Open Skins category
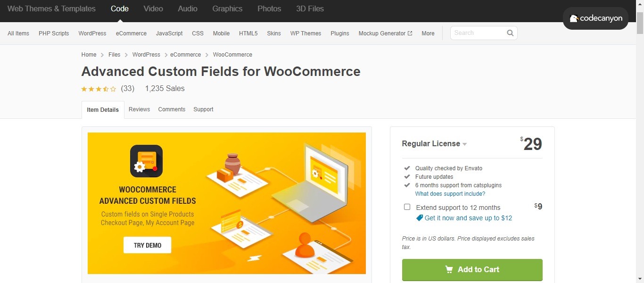 274,33
